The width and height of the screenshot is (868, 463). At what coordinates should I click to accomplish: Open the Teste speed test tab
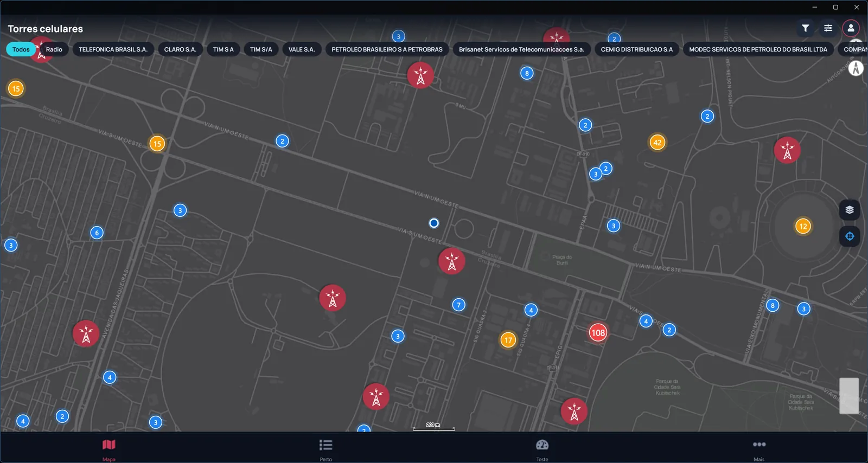tap(542, 450)
